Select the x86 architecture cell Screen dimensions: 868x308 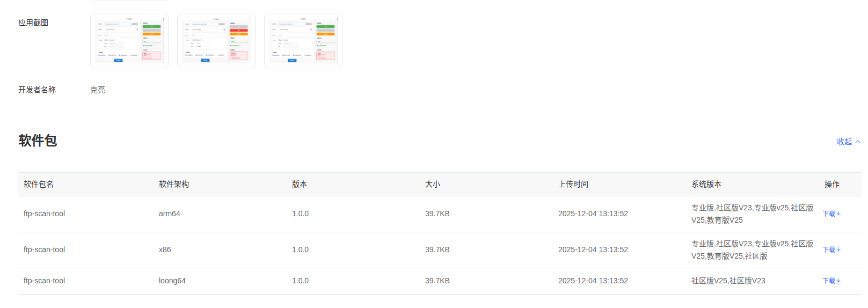pos(165,250)
